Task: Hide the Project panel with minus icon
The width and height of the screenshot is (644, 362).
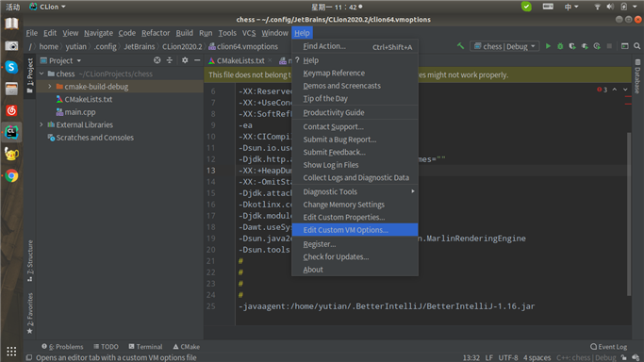Action: pos(197,60)
